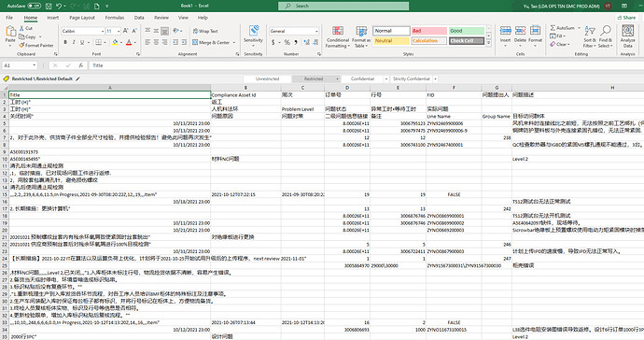Switch to the Review tab
The height and width of the screenshot is (340, 644).
(x=161, y=18)
